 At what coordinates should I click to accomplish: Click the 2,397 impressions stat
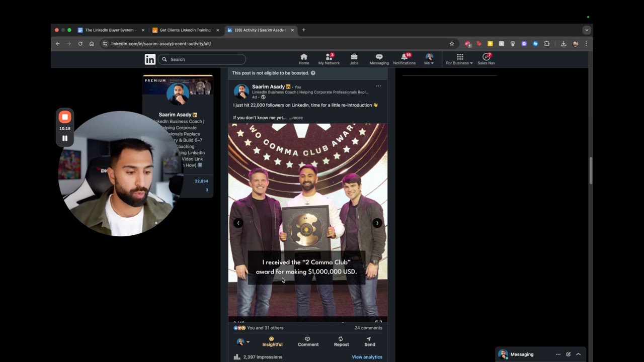tap(262, 357)
